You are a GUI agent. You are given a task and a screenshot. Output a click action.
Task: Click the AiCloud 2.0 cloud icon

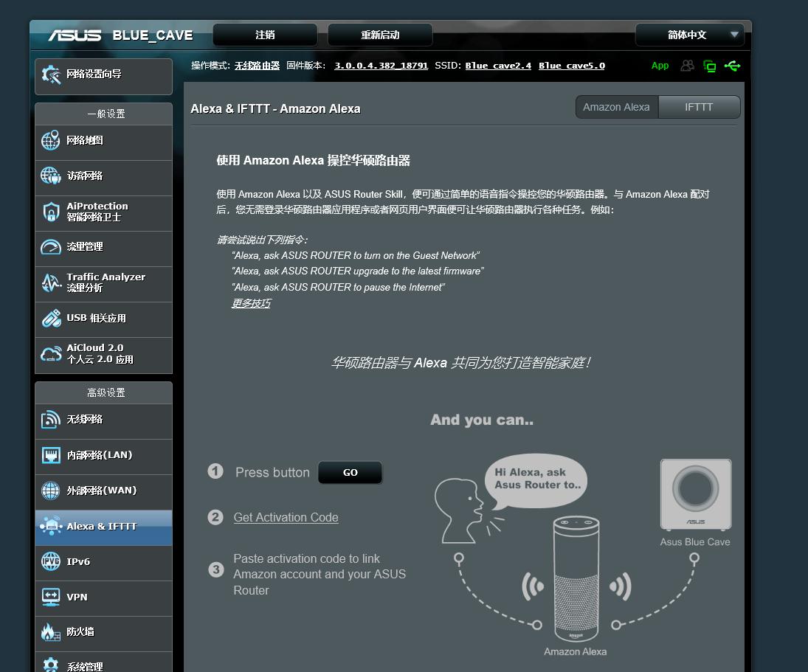pos(50,354)
